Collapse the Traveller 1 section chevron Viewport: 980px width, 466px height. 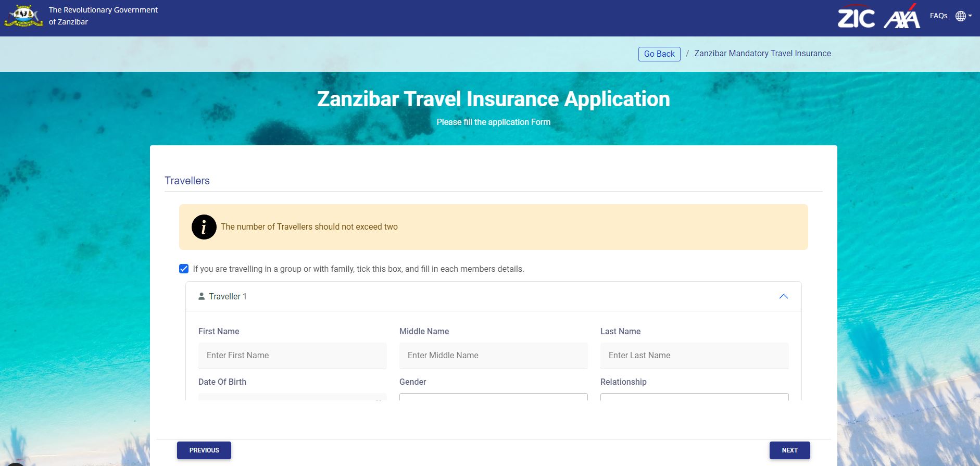tap(783, 296)
